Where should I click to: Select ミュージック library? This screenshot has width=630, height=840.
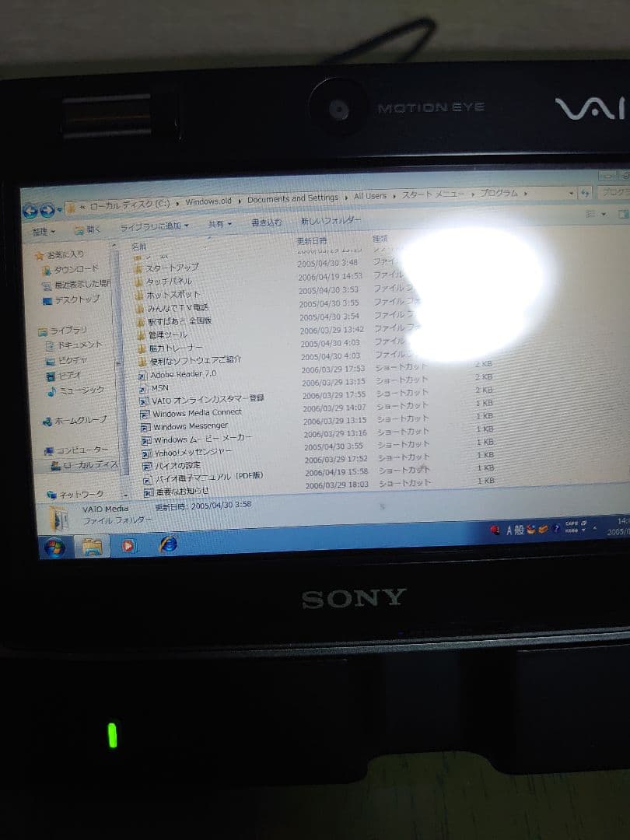pyautogui.click(x=75, y=391)
